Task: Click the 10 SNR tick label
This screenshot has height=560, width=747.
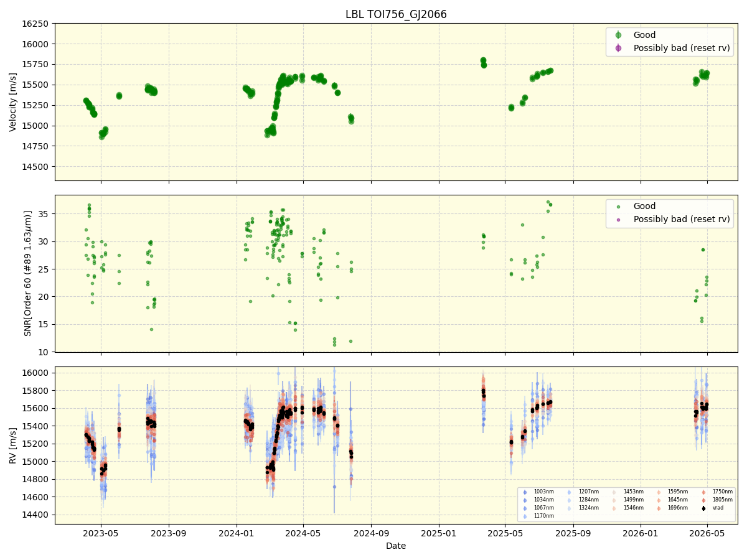Action: [44, 352]
